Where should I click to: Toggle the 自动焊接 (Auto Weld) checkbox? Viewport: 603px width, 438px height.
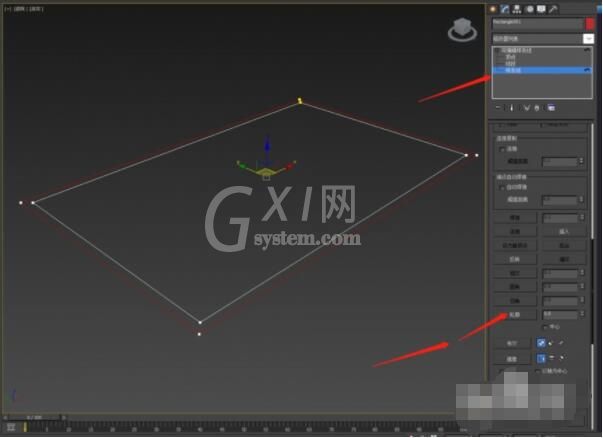(x=502, y=188)
